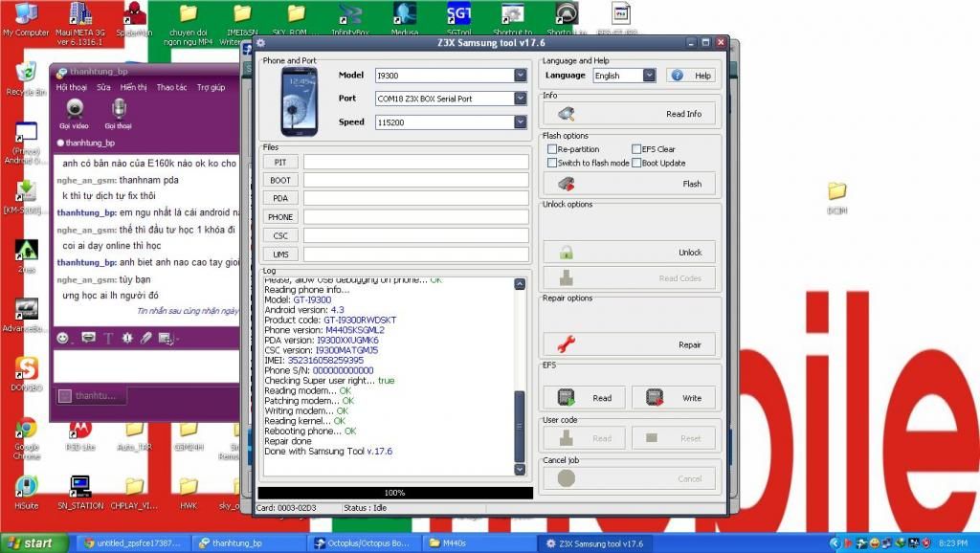
Task: Click the PIT file button
Action: (x=280, y=162)
